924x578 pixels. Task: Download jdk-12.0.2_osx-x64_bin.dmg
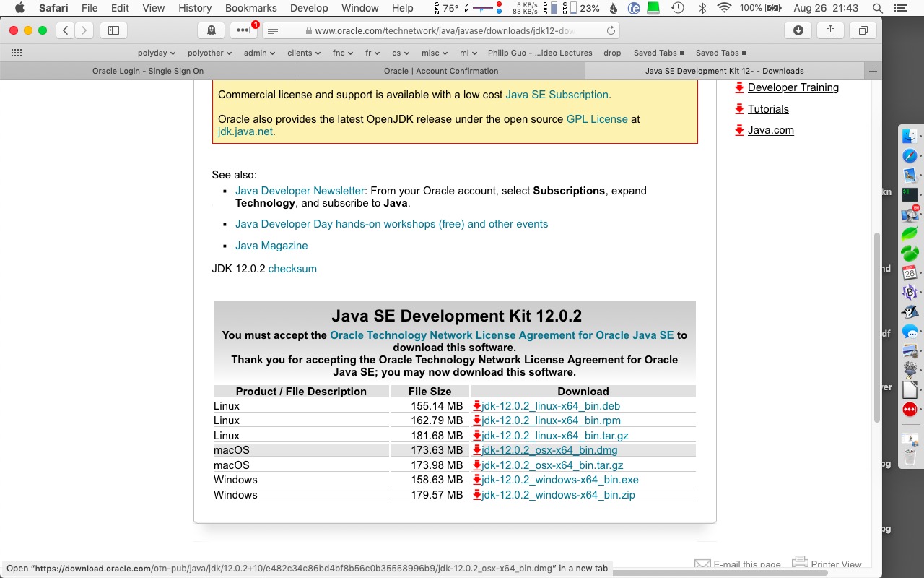point(549,450)
